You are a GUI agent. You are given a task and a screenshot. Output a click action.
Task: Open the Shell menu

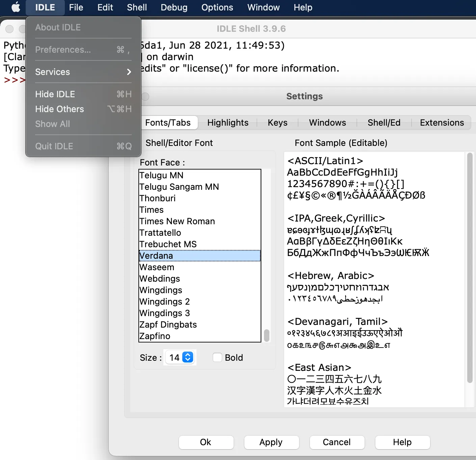pos(137,7)
